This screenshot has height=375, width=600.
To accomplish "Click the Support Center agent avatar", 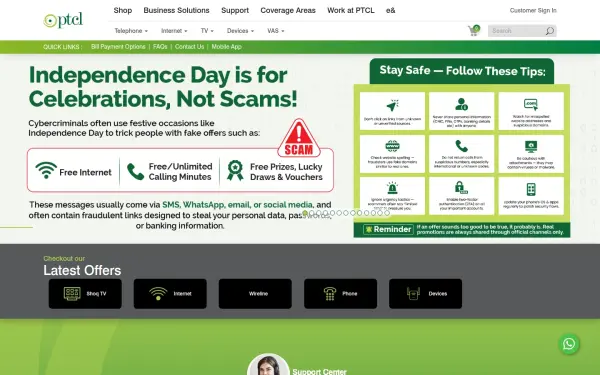I will pos(268,364).
